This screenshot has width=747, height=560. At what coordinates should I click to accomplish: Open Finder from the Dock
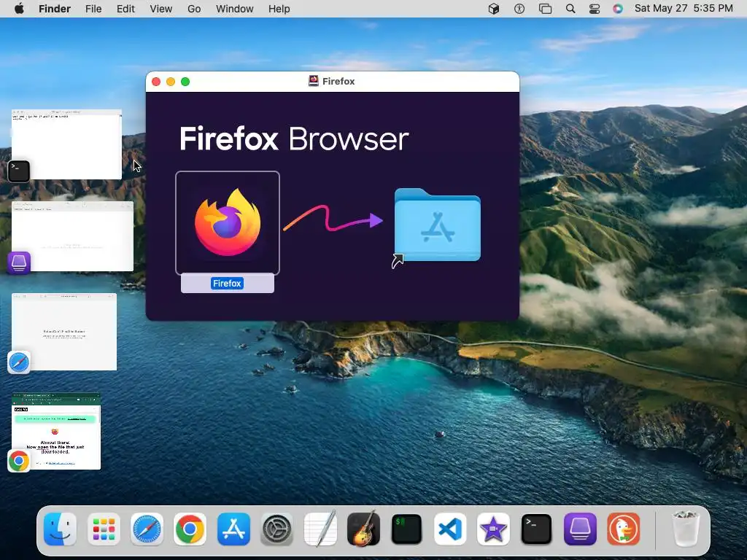click(60, 529)
